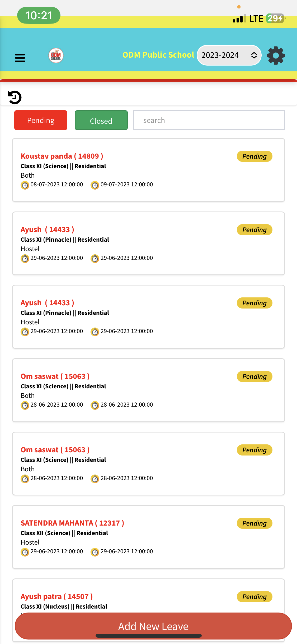
Task: Tap the ODM Public School title
Action: (x=158, y=55)
